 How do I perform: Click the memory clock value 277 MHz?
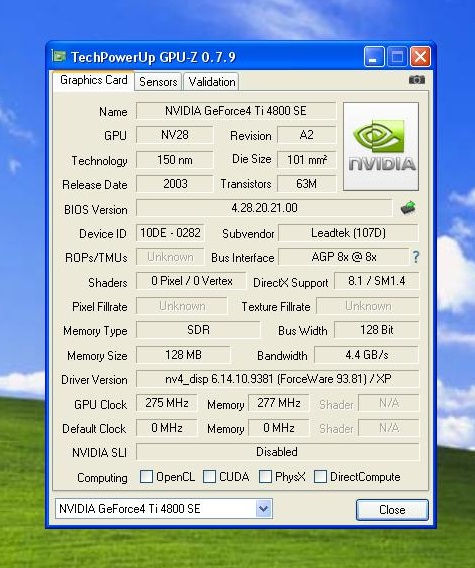(x=279, y=403)
